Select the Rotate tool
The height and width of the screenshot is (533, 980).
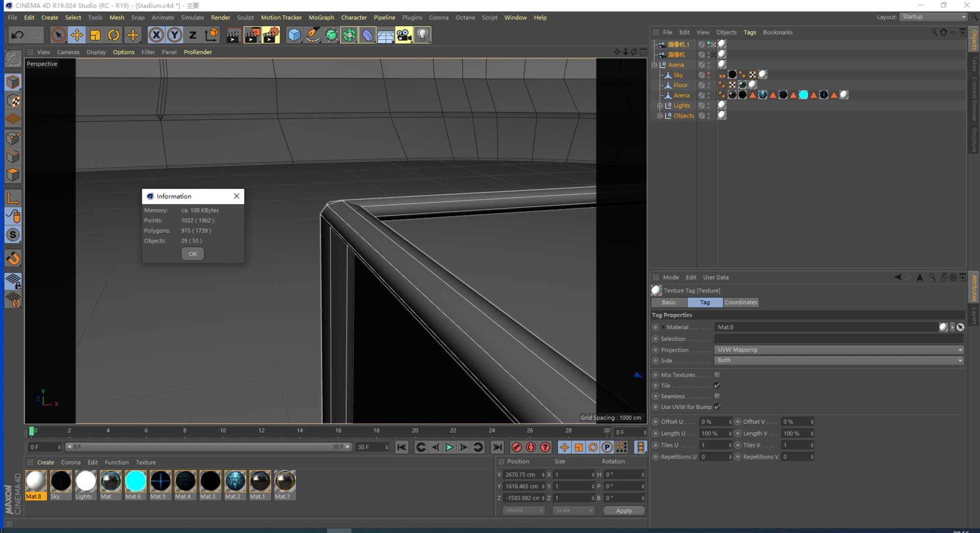coord(114,35)
